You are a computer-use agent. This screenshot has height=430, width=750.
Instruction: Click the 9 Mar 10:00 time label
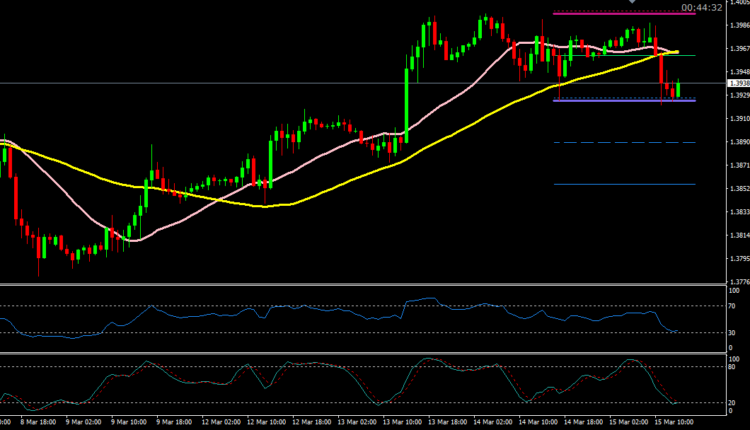[127, 421]
